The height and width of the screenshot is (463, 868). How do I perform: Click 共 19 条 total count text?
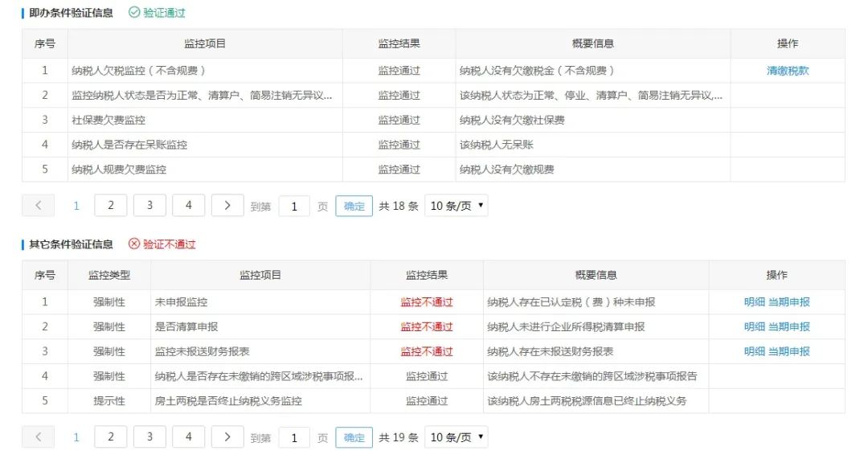(x=399, y=438)
